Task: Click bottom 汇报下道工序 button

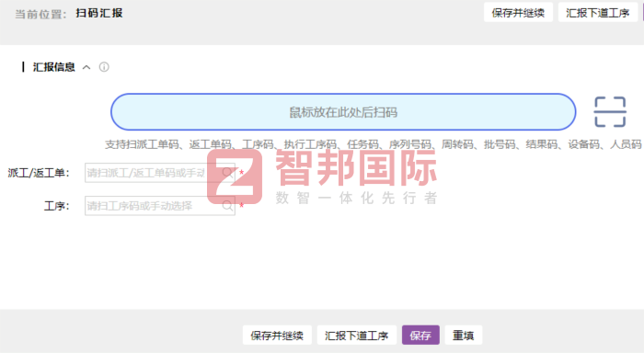Action: pyautogui.click(x=357, y=336)
